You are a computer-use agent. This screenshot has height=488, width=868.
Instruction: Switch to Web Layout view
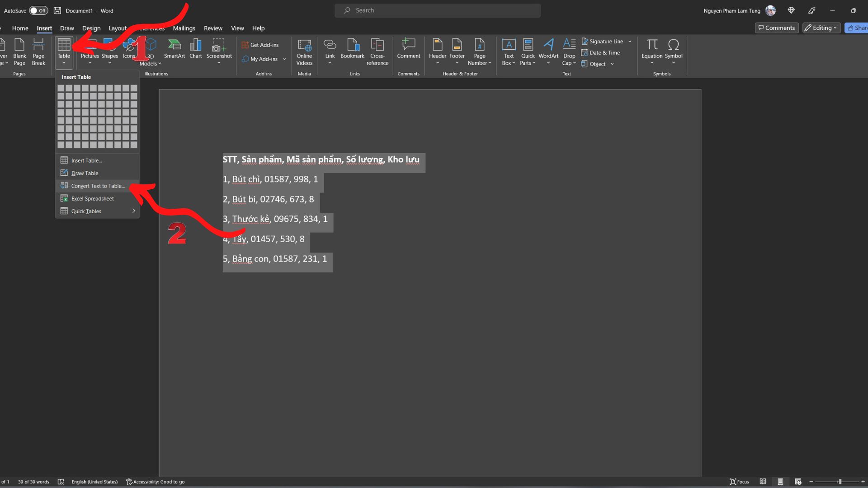coord(798,482)
